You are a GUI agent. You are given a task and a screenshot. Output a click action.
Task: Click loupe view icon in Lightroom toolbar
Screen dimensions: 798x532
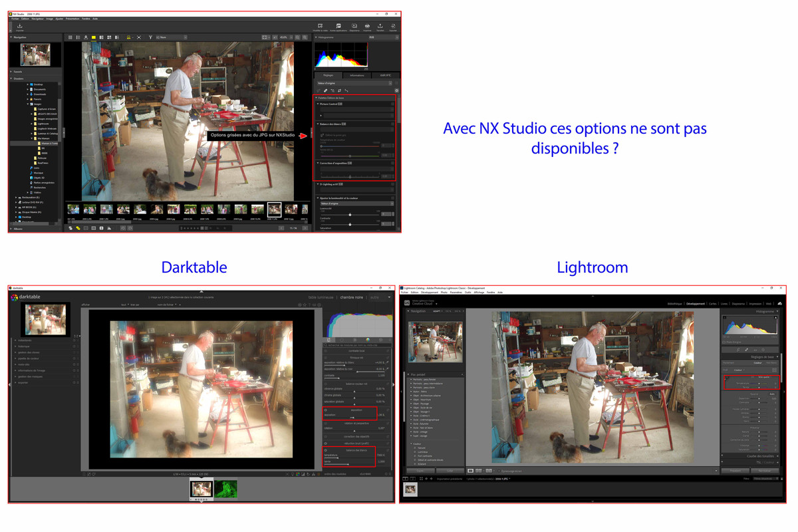(x=470, y=471)
